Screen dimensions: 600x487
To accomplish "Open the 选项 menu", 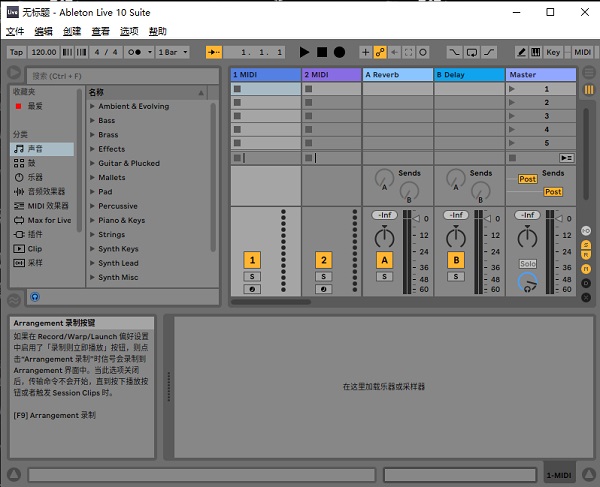I will pos(129,31).
